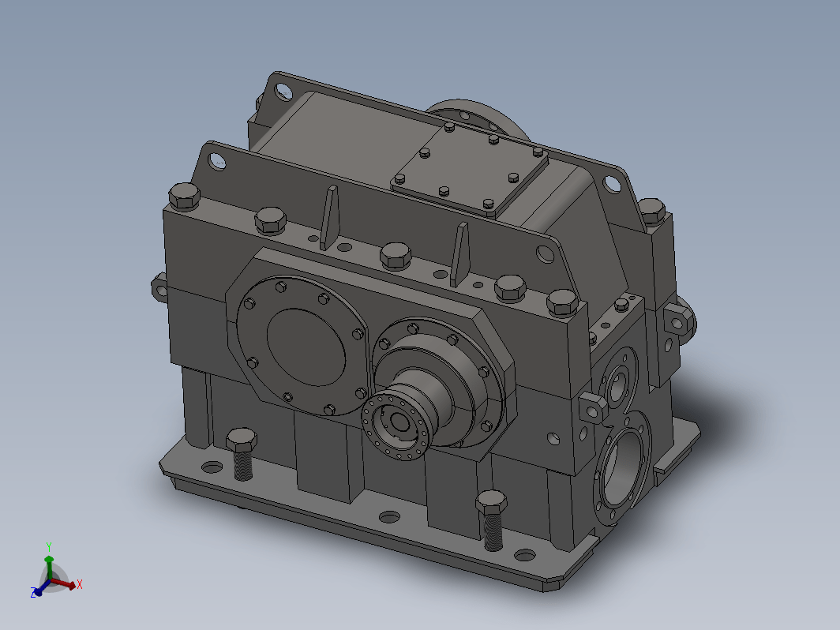840x630 pixels.
Task: Select the large lower bore on the right side
Action: coord(622,469)
